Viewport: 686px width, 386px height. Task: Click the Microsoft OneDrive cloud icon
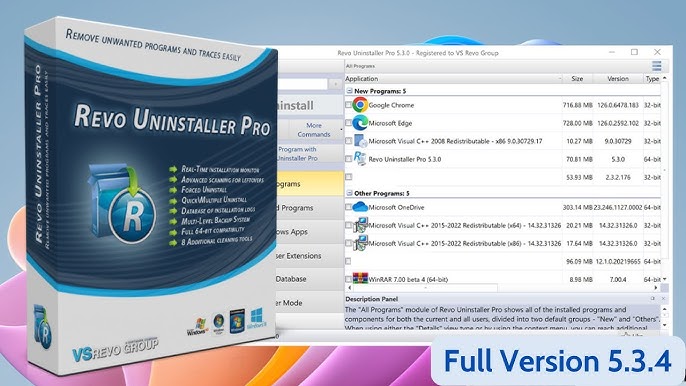(x=360, y=207)
